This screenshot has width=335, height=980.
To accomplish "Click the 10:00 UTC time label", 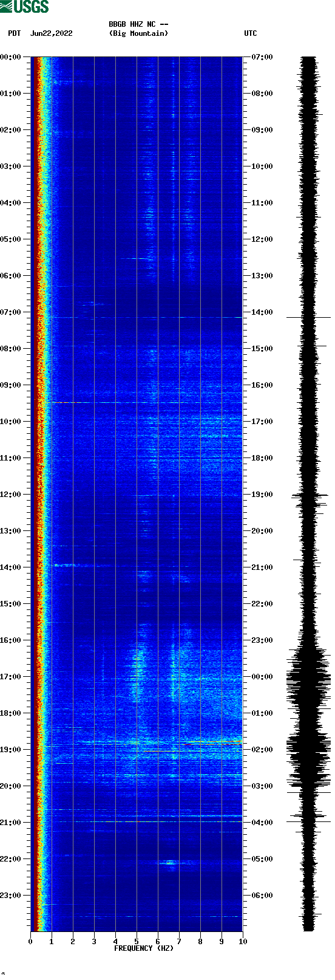I will pyautogui.click(x=262, y=166).
